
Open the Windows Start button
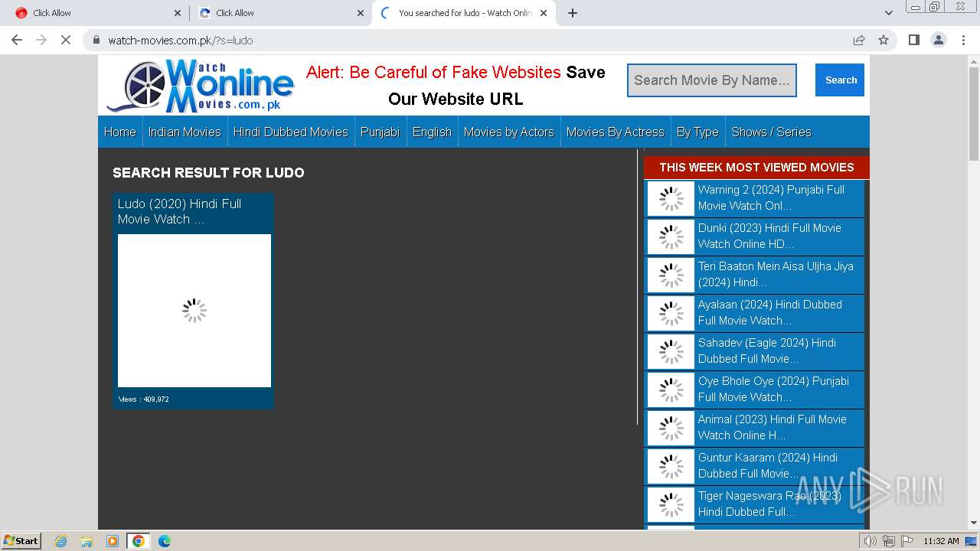pyautogui.click(x=21, y=540)
